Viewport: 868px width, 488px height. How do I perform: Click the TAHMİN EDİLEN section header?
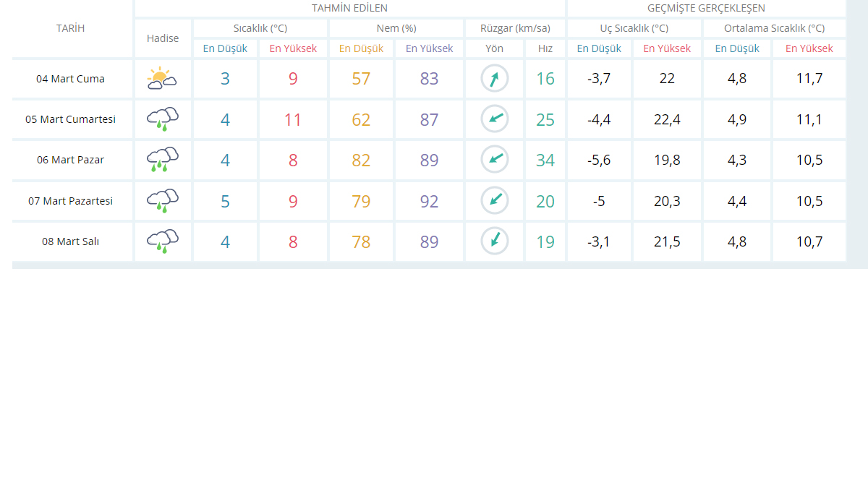(349, 8)
